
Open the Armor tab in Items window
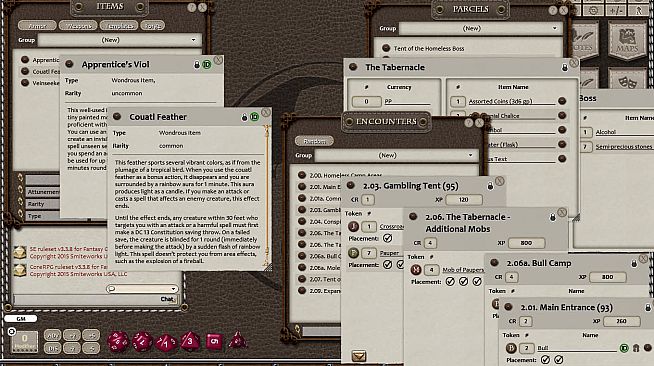(x=37, y=26)
